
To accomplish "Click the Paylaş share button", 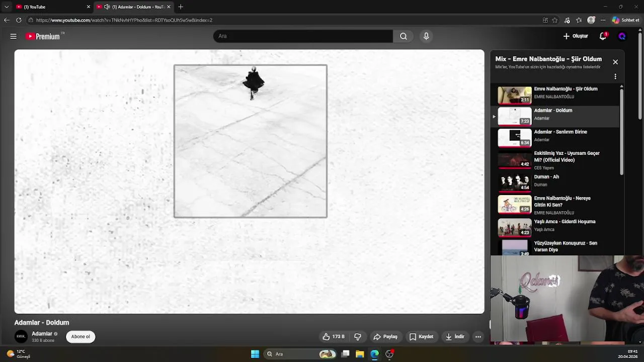I will point(385,337).
